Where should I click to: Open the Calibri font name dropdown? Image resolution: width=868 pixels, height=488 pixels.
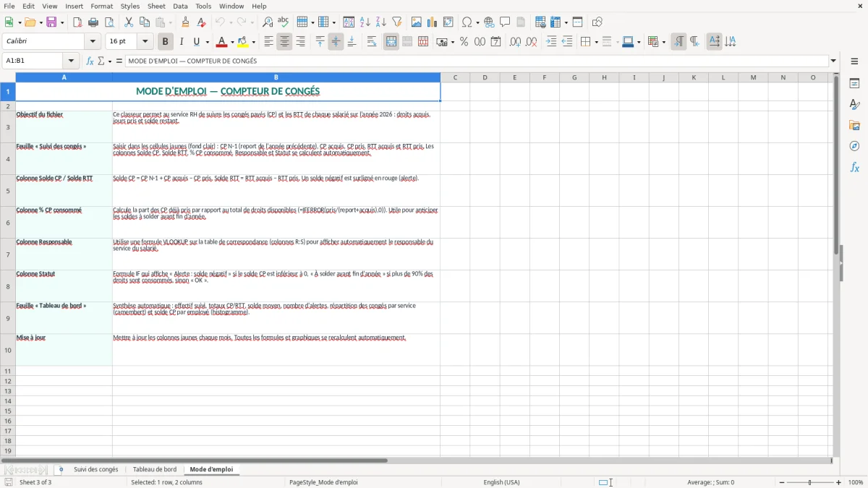pyautogui.click(x=93, y=42)
